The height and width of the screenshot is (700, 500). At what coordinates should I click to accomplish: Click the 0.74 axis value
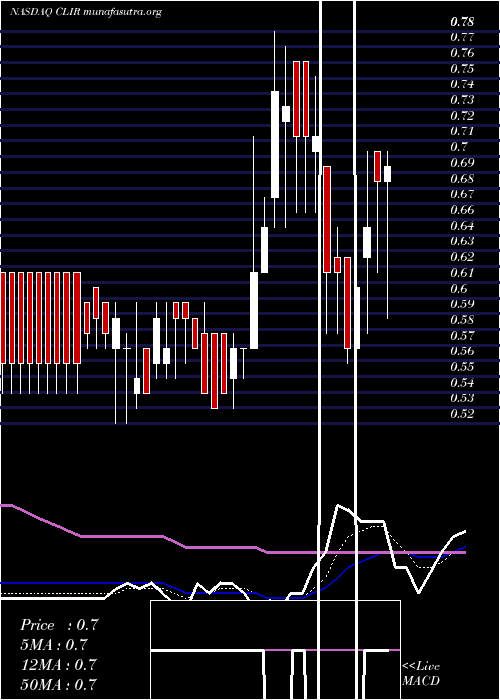[x=462, y=84]
